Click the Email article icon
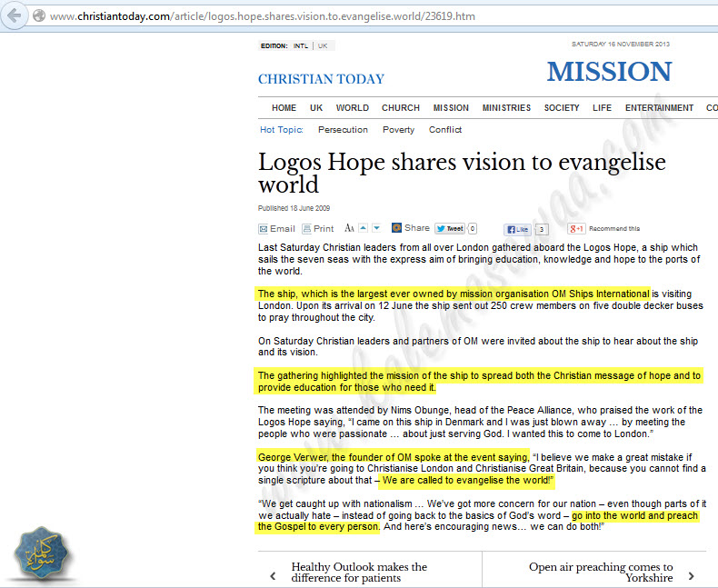Viewport: 718px width, 588px height. pyautogui.click(x=264, y=229)
